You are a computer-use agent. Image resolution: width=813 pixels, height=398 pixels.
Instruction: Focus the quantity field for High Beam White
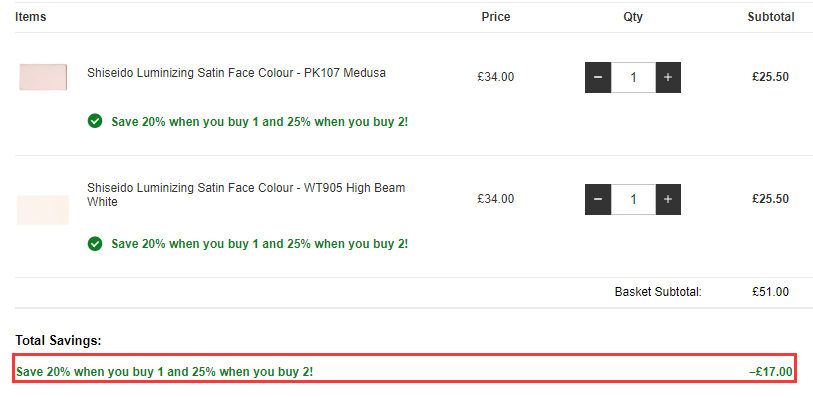634,199
